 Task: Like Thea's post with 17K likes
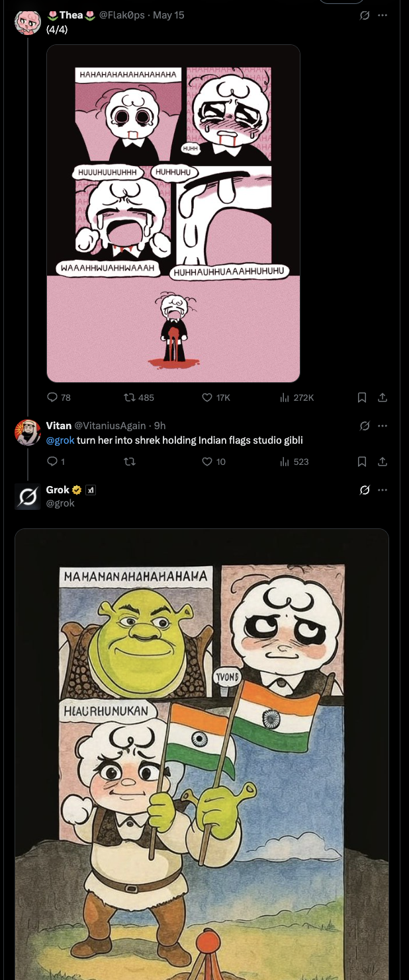click(x=207, y=397)
